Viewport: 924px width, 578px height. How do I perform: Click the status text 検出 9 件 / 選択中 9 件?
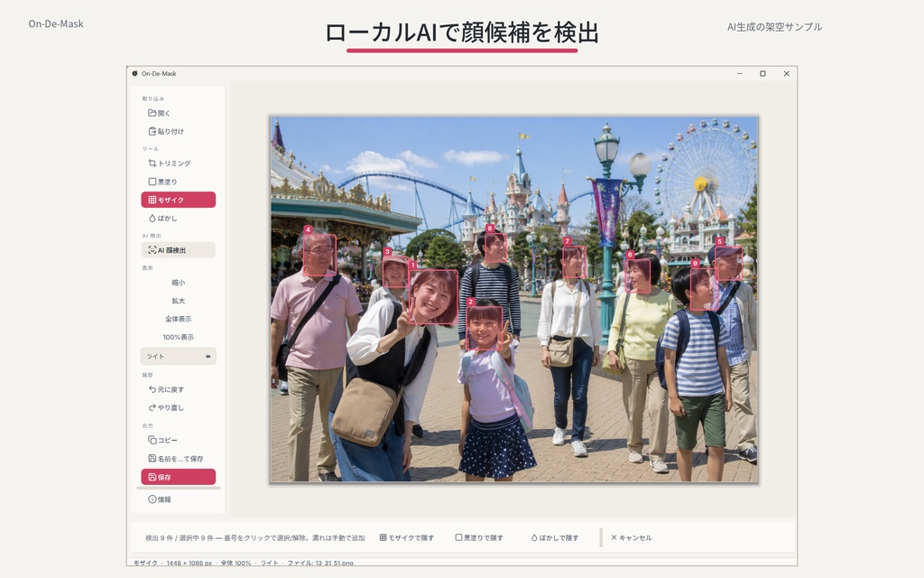pos(180,538)
